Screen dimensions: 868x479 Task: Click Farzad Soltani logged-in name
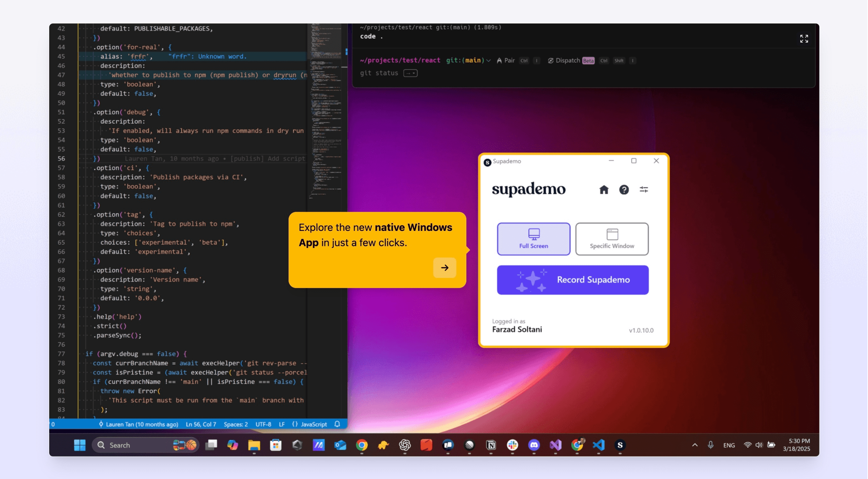(x=517, y=330)
